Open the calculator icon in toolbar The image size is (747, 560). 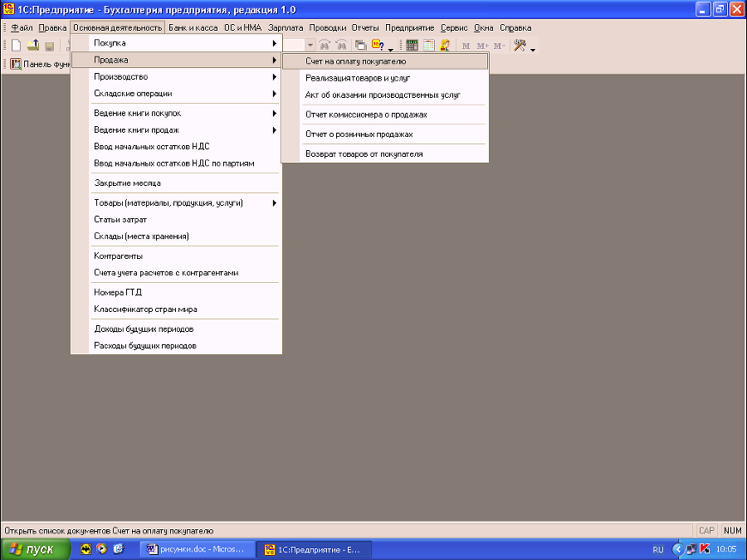pos(412,46)
